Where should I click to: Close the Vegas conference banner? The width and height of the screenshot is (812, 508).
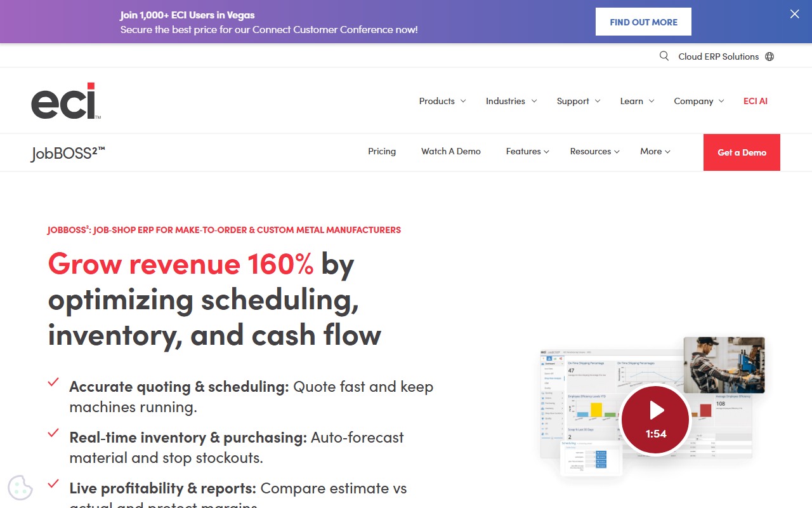tap(794, 14)
